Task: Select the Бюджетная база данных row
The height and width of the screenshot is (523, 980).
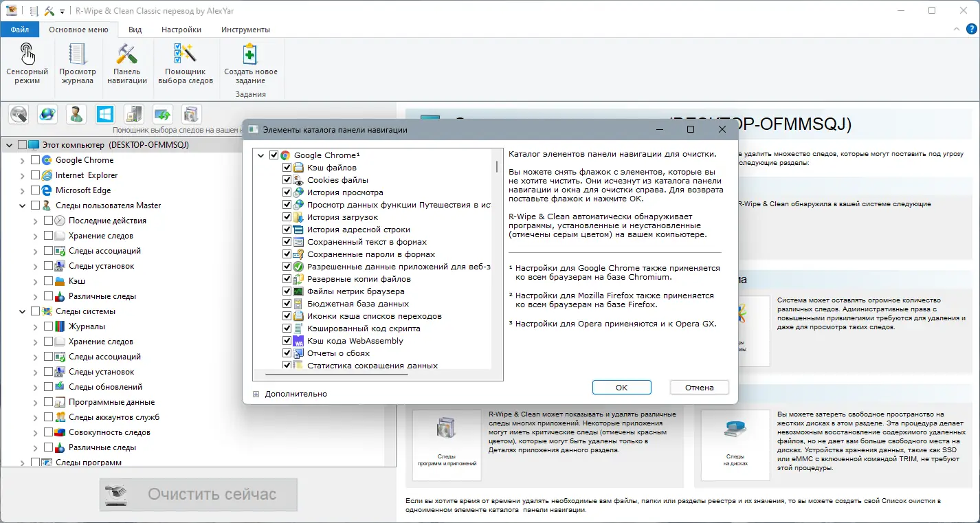Action: pyautogui.click(x=358, y=304)
